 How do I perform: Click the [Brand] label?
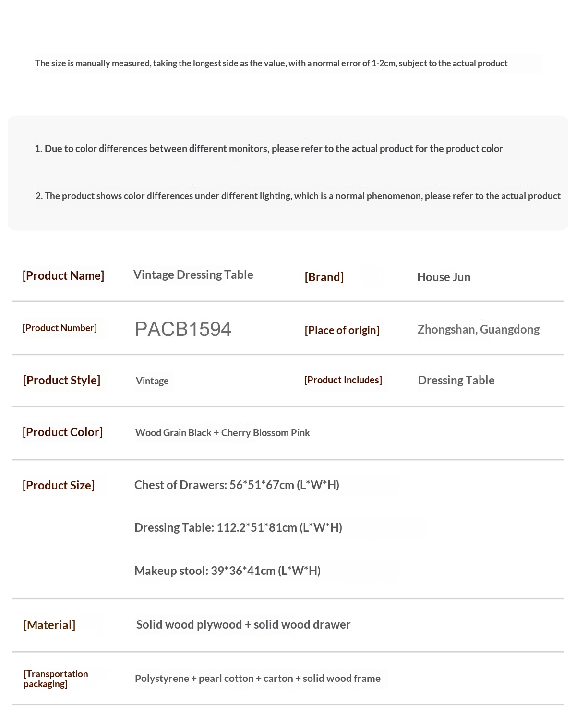(324, 277)
